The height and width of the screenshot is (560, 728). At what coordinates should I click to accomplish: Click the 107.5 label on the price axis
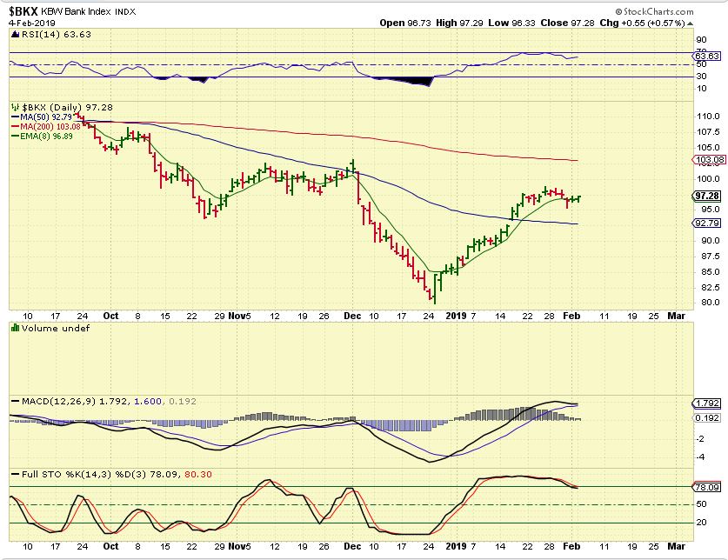click(708, 132)
